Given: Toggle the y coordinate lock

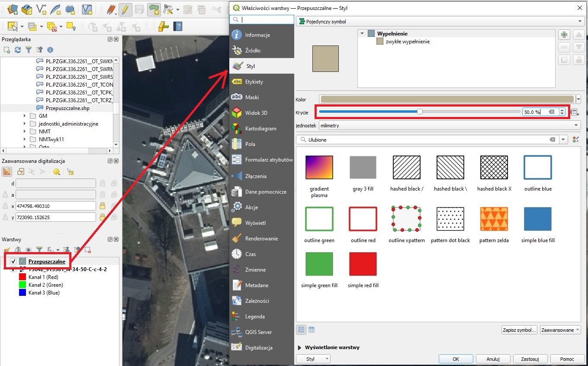Looking at the screenshot, I should 103,217.
